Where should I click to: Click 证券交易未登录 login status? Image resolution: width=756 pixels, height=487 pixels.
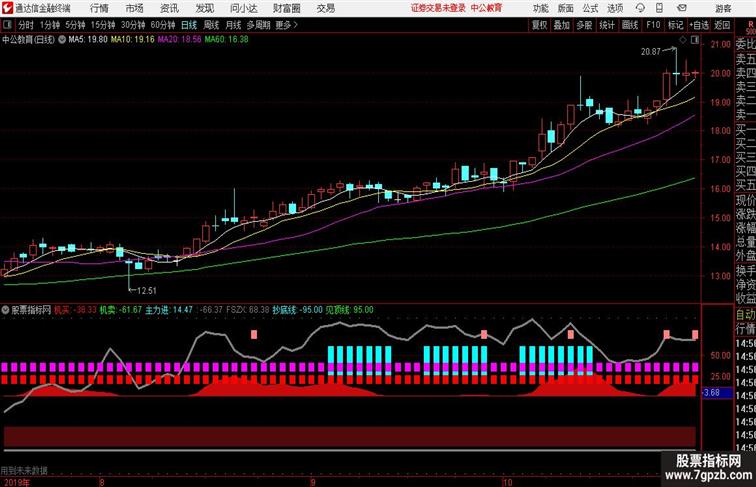(x=438, y=8)
